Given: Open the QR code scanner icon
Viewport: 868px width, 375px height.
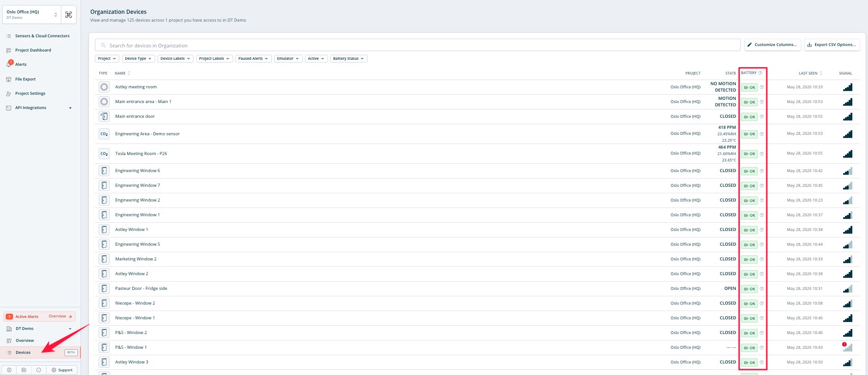Looking at the screenshot, I should [x=69, y=15].
